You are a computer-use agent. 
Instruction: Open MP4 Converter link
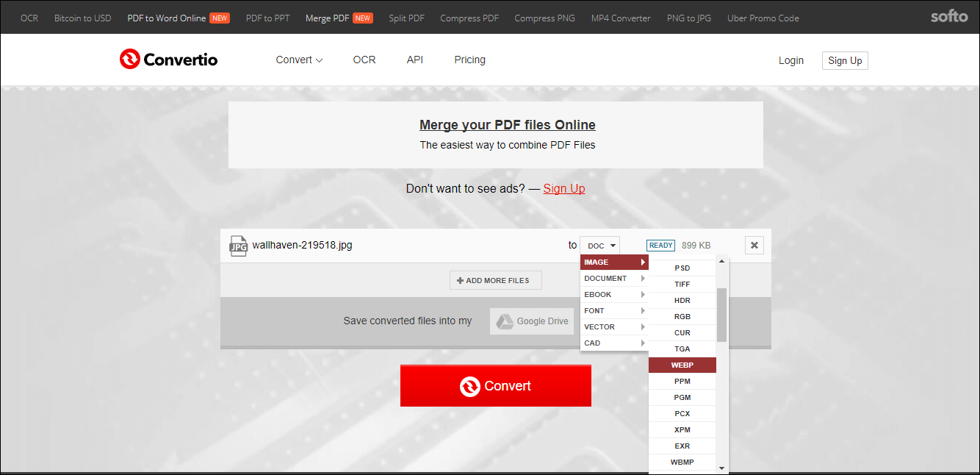pos(621,18)
